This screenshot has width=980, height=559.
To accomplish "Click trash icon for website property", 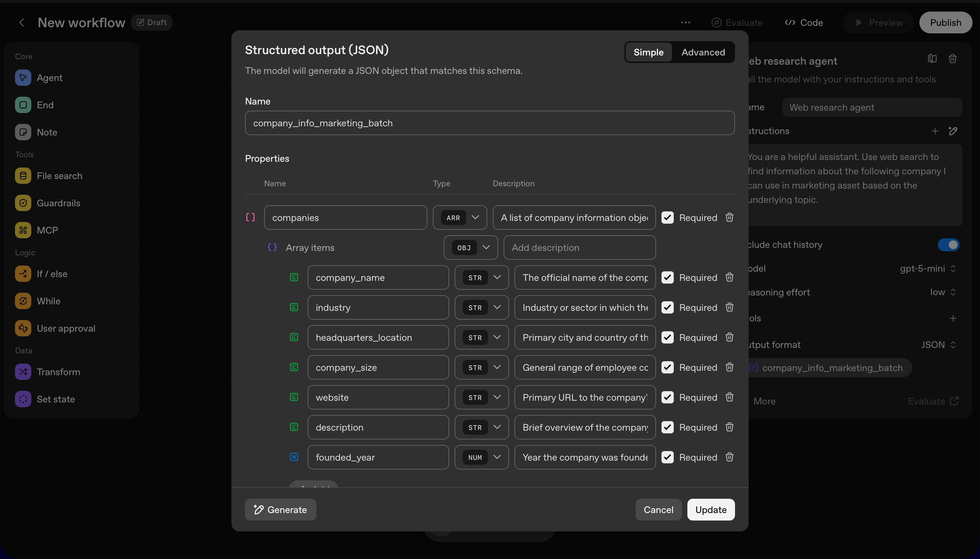I will click(x=729, y=397).
